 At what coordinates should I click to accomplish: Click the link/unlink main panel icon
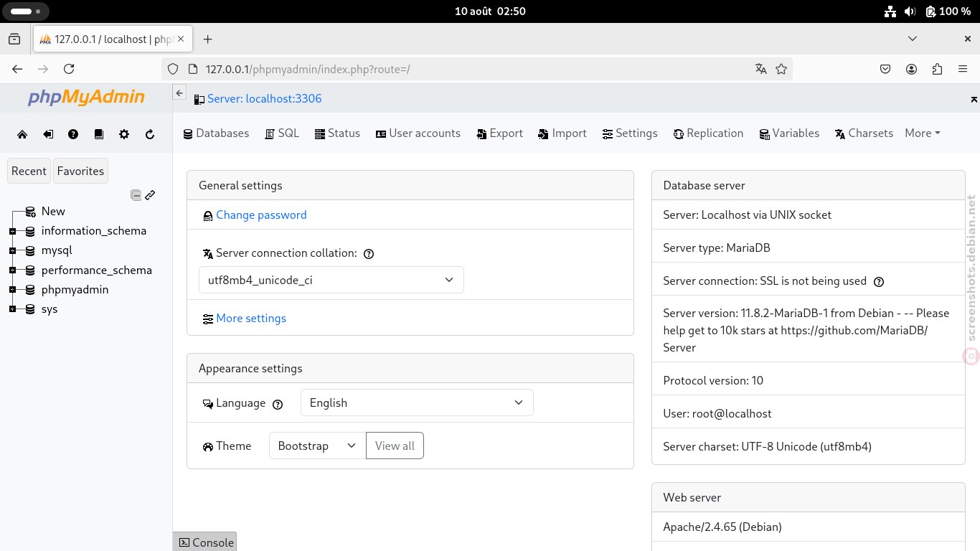(150, 195)
